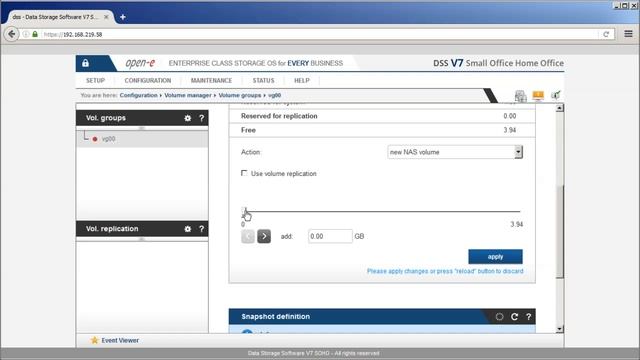640x360 pixels.
Task: Click the open-e logo
Action: click(140, 63)
